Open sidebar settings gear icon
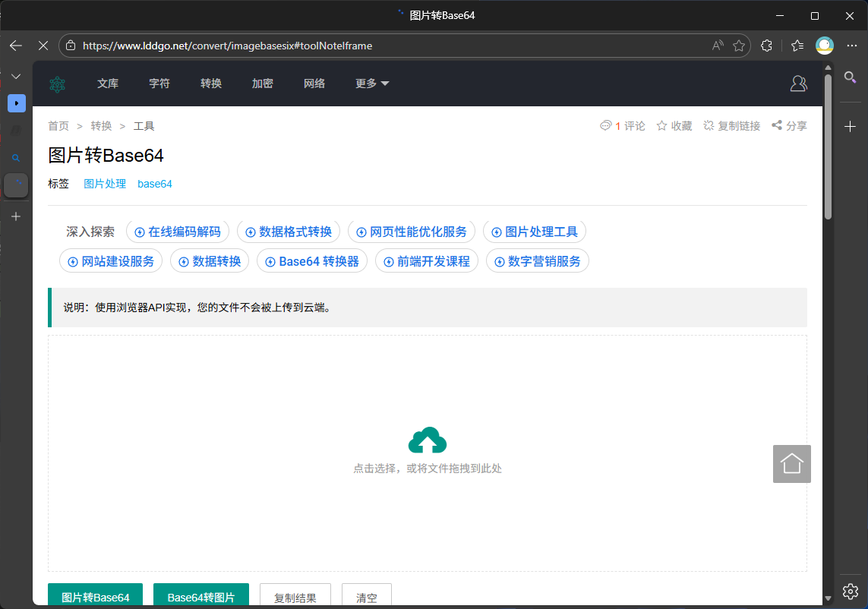868x609 pixels. point(851,591)
